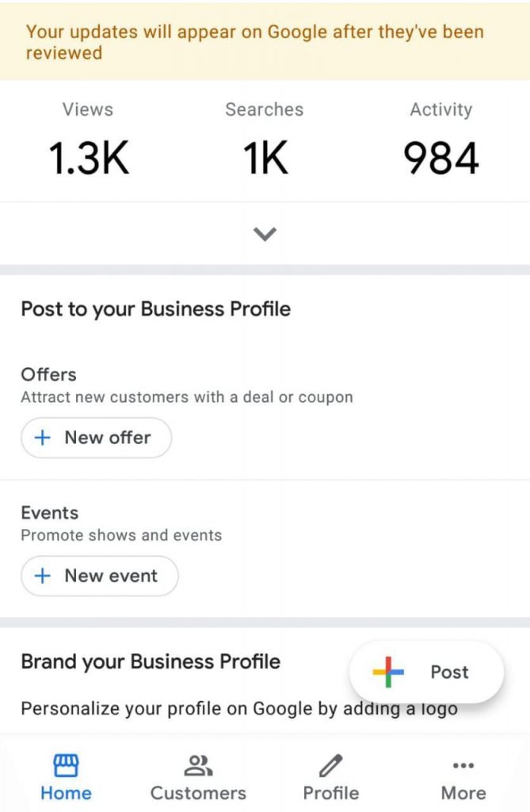Screen dimensions: 530x812
Task: Switch to the Profile tab label
Action: tap(330, 793)
